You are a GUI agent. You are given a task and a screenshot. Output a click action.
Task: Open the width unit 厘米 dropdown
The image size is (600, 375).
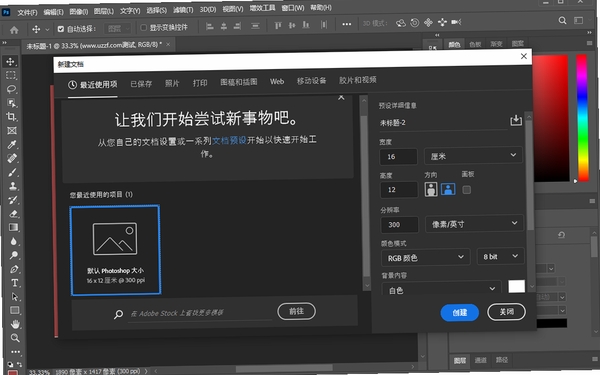point(473,156)
